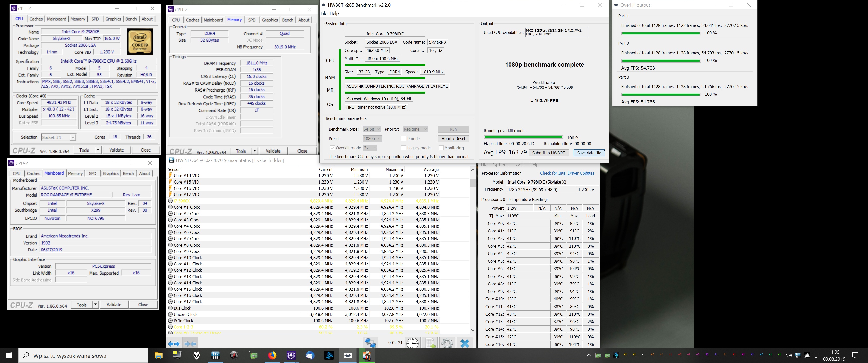The width and height of the screenshot is (868, 363).
Task: Enable the Legacy mode checkbox
Action: [x=403, y=148]
